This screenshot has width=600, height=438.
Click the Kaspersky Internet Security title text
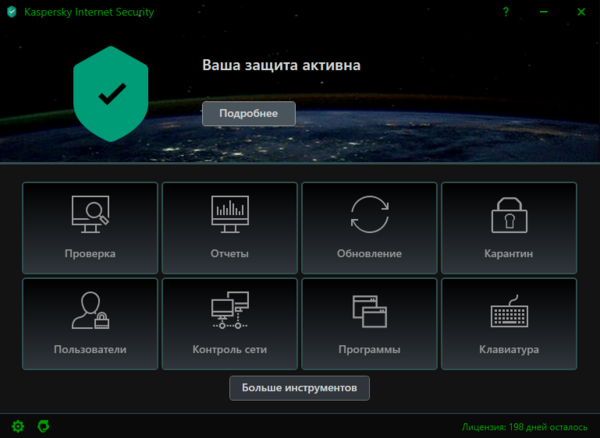click(x=89, y=12)
